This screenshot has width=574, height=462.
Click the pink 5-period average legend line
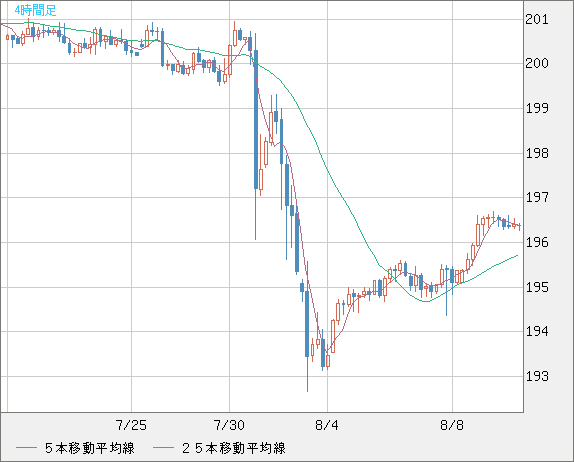[x=26, y=448]
